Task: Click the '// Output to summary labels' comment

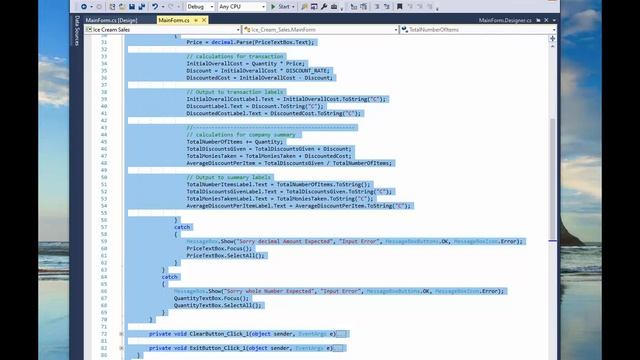Action: pos(229,177)
